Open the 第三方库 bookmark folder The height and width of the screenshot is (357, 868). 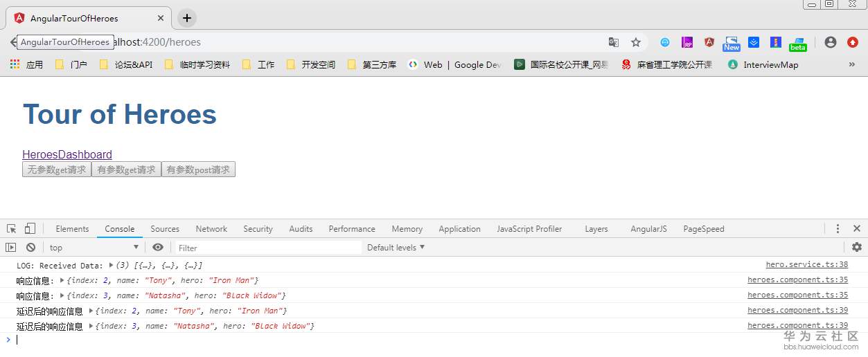click(x=372, y=64)
